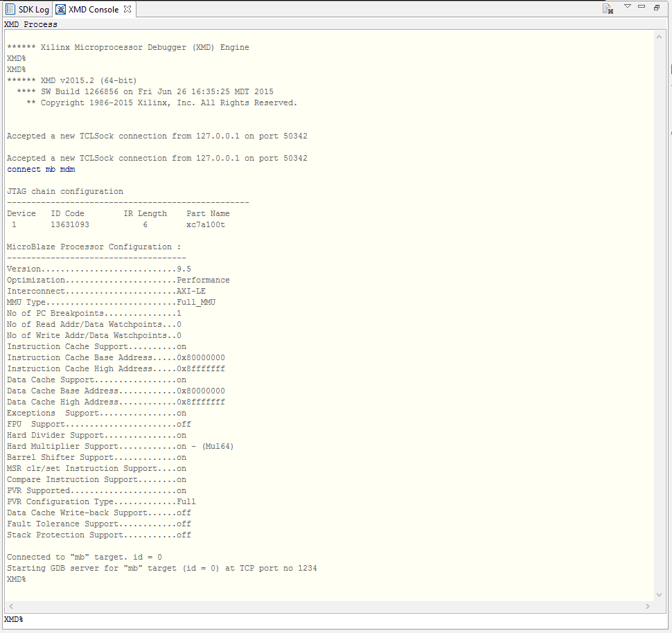Click the console toolbar icon with document and X
This screenshot has width=672, height=633.
(608, 8)
